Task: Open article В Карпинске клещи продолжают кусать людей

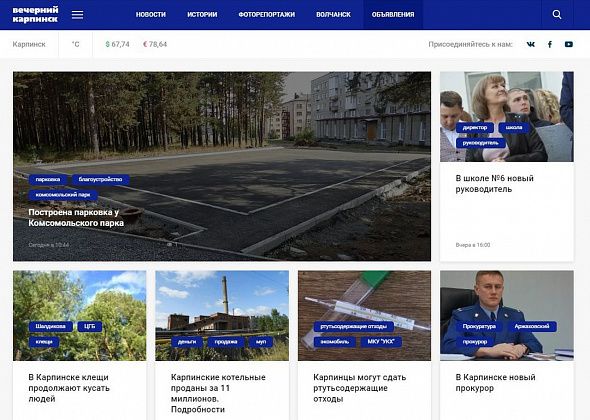Action: pyautogui.click(x=69, y=388)
